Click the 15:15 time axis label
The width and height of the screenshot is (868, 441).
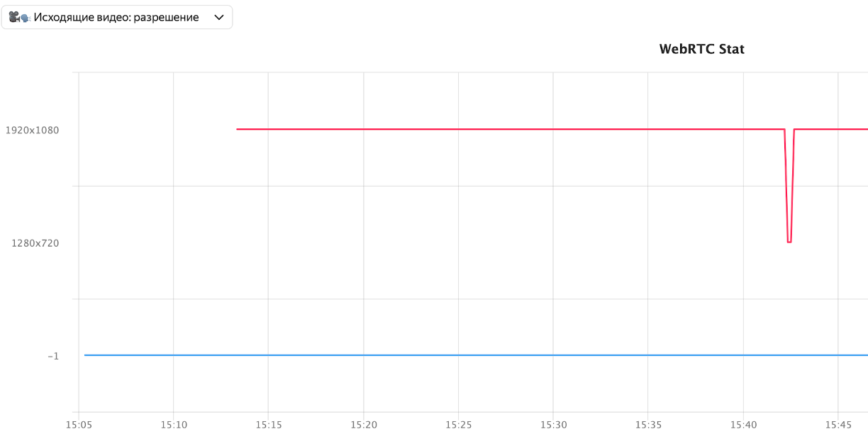tap(268, 425)
